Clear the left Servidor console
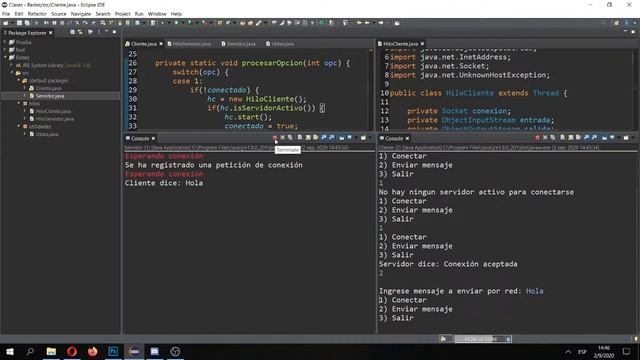 pos(300,138)
